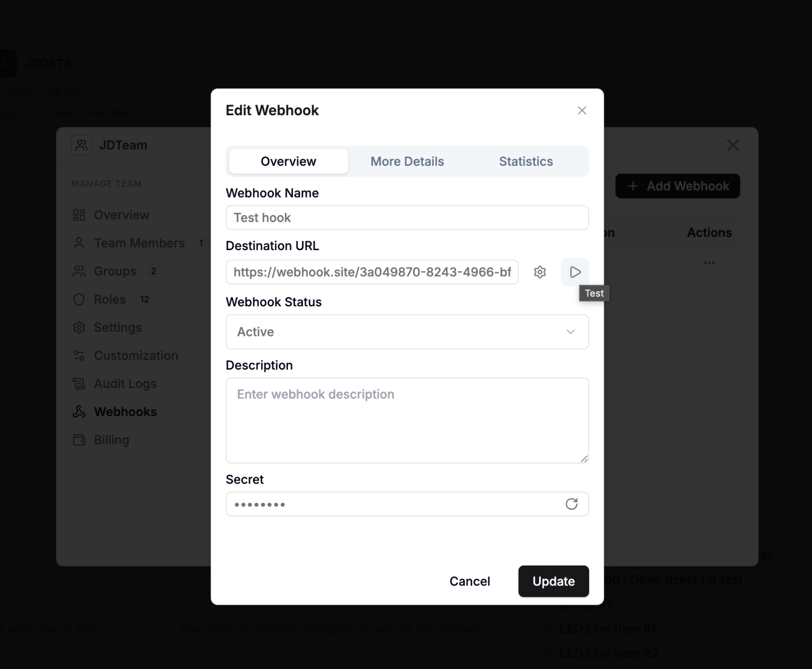Select Webhooks in the sidebar

[x=125, y=412]
